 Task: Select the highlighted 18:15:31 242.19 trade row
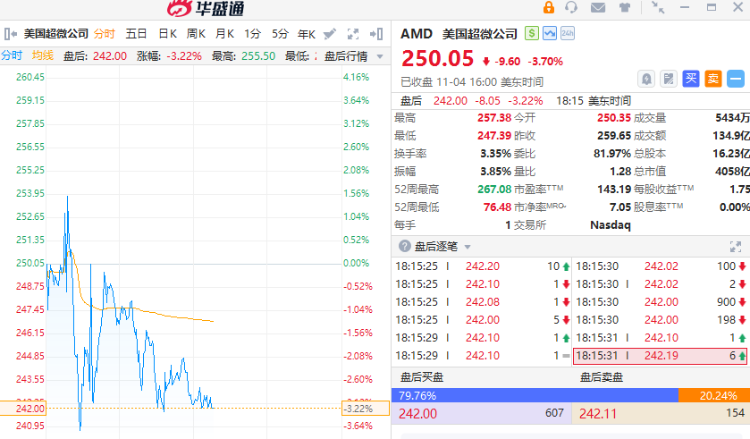[x=660, y=356]
